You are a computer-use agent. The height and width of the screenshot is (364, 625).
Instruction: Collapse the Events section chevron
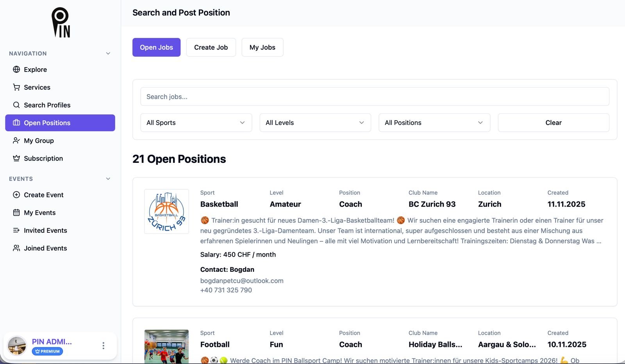pos(108,179)
